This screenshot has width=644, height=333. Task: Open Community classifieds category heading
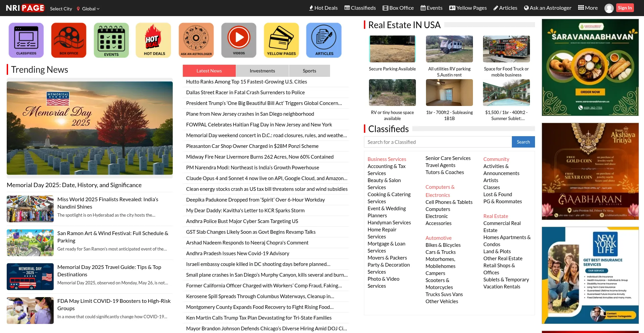point(496,159)
